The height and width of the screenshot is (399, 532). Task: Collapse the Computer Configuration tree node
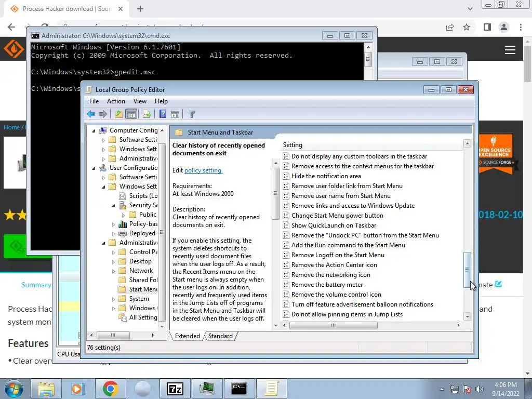94,130
